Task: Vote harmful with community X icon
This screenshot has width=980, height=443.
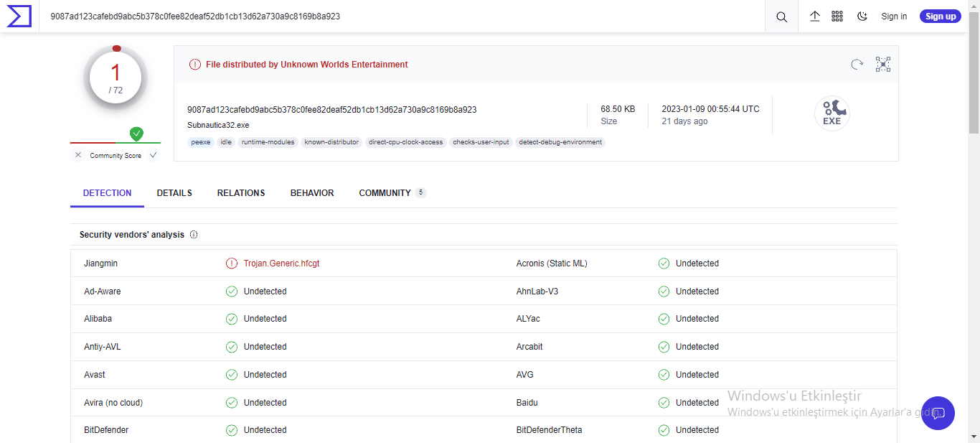Action: pyautogui.click(x=78, y=155)
